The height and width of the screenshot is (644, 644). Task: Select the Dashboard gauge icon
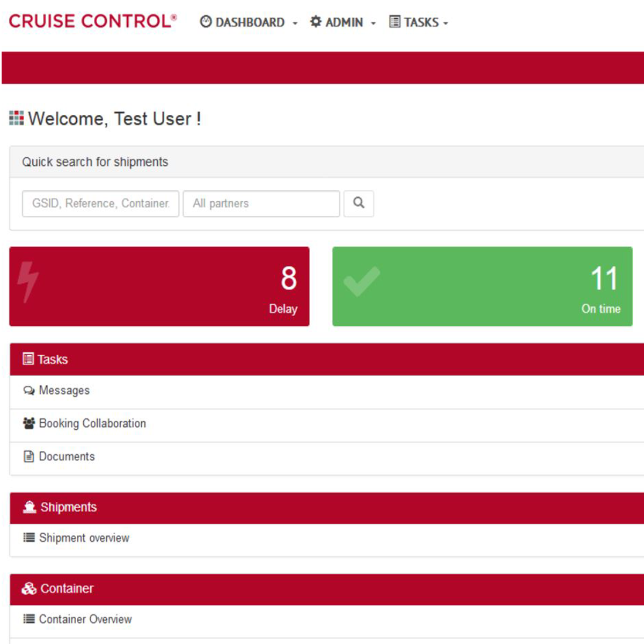pos(206,22)
